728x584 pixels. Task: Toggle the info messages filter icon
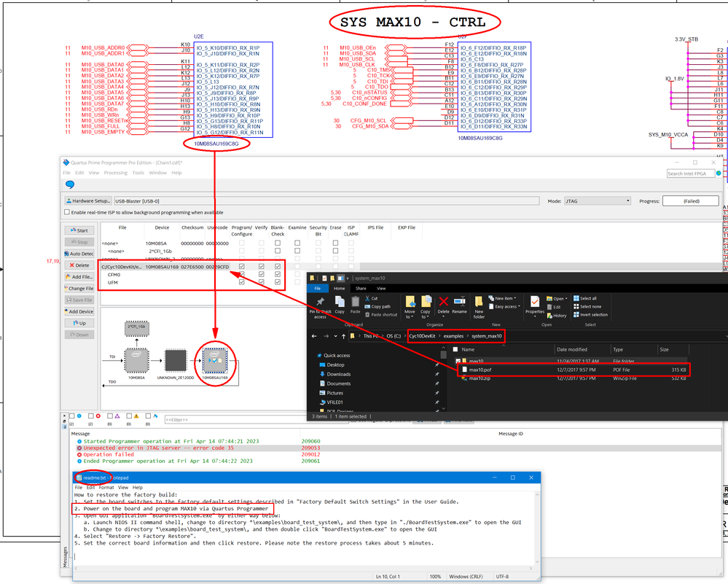click(x=79, y=416)
